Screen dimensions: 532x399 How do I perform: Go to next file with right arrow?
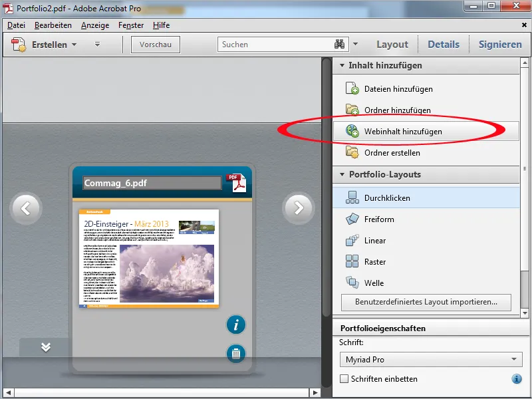click(298, 208)
